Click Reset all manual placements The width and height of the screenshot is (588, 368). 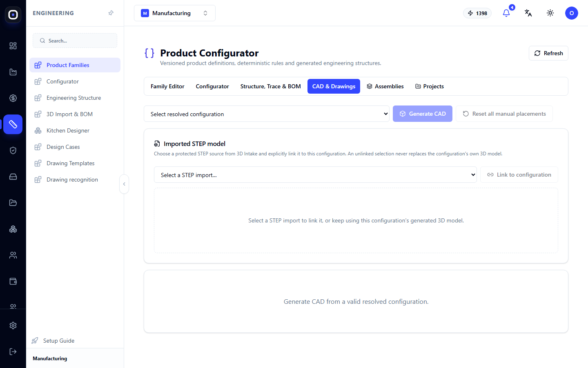tap(504, 114)
